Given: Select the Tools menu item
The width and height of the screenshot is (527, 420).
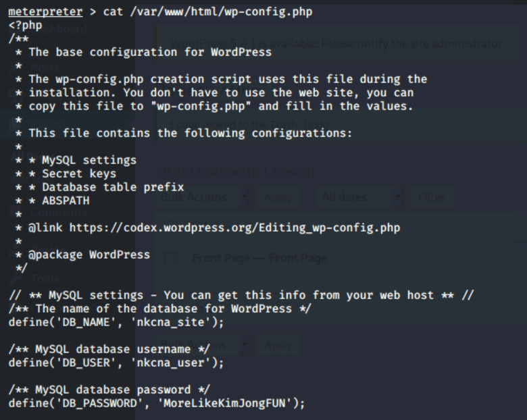Looking at the screenshot, I should point(45,279).
